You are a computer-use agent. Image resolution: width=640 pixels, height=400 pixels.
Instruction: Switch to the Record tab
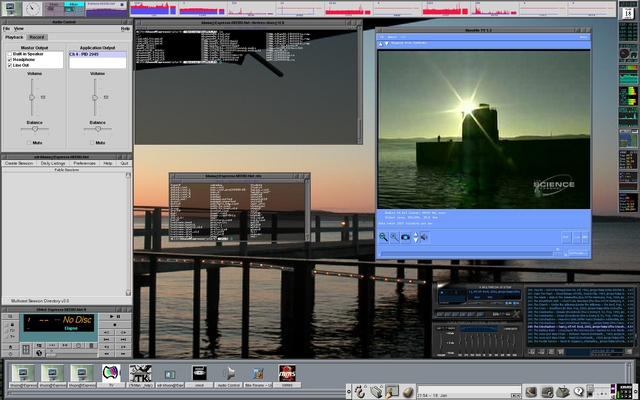click(x=37, y=37)
